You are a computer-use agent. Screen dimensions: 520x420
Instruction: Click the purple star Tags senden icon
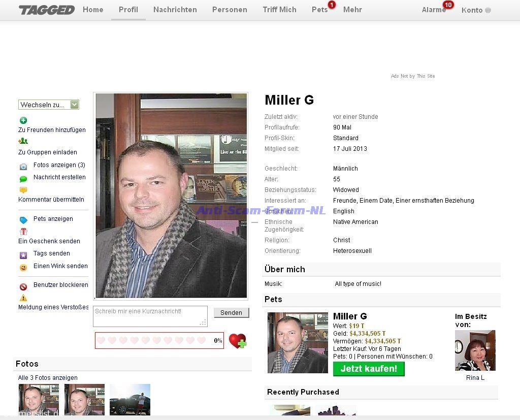[x=23, y=255]
